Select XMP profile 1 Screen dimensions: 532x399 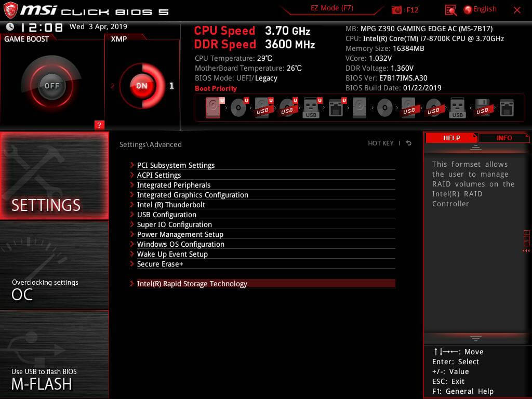(171, 86)
